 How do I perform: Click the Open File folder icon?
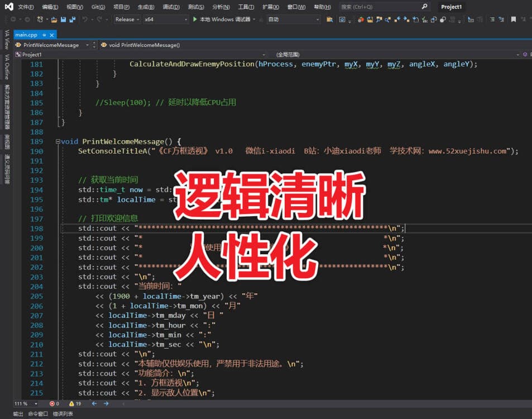click(54, 19)
